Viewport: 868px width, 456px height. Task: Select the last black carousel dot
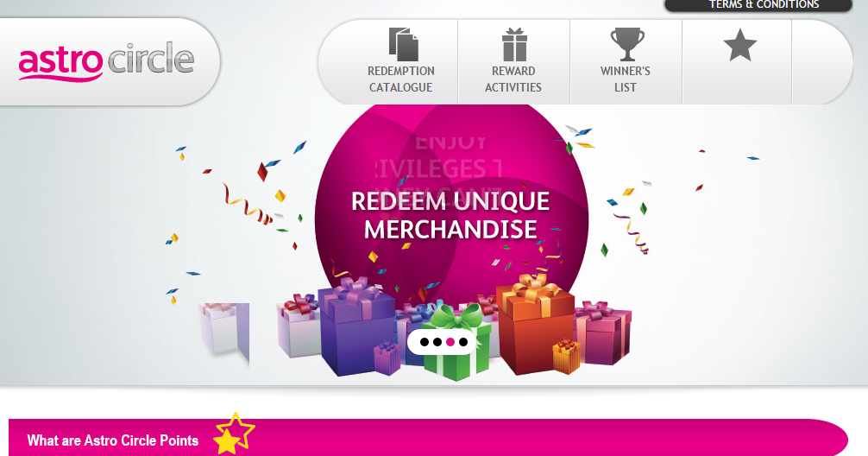[x=463, y=342]
